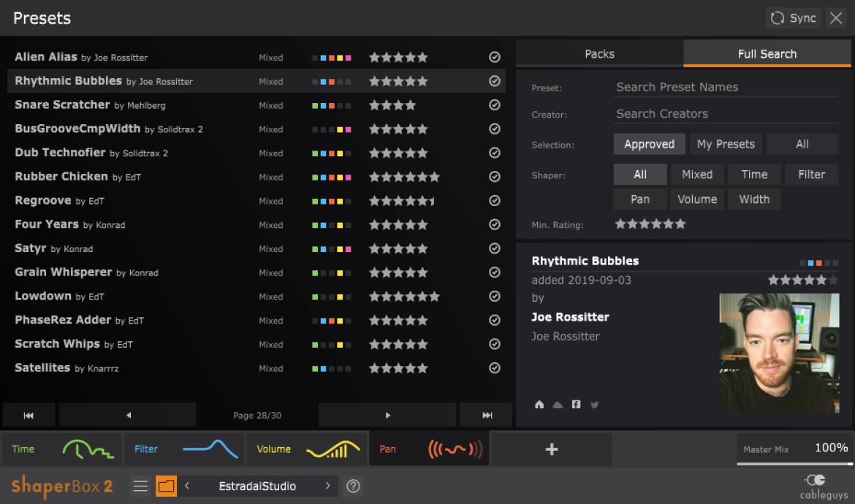Toggle approved check for Four Years
Viewport: 855px width, 504px height.
pyautogui.click(x=495, y=224)
